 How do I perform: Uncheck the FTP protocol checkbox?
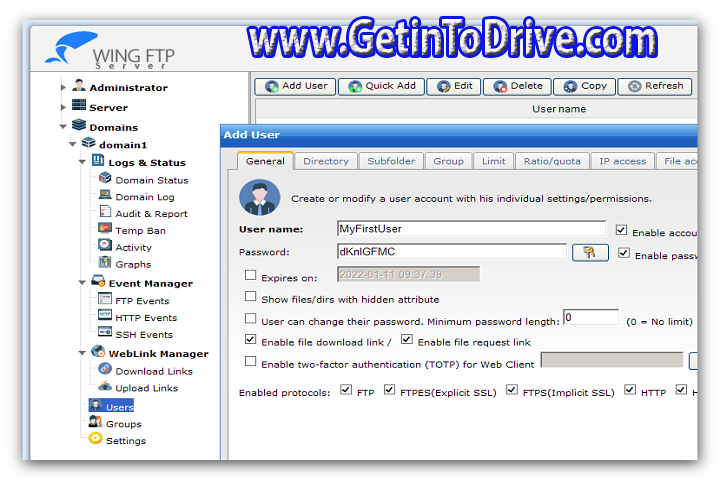point(346,390)
